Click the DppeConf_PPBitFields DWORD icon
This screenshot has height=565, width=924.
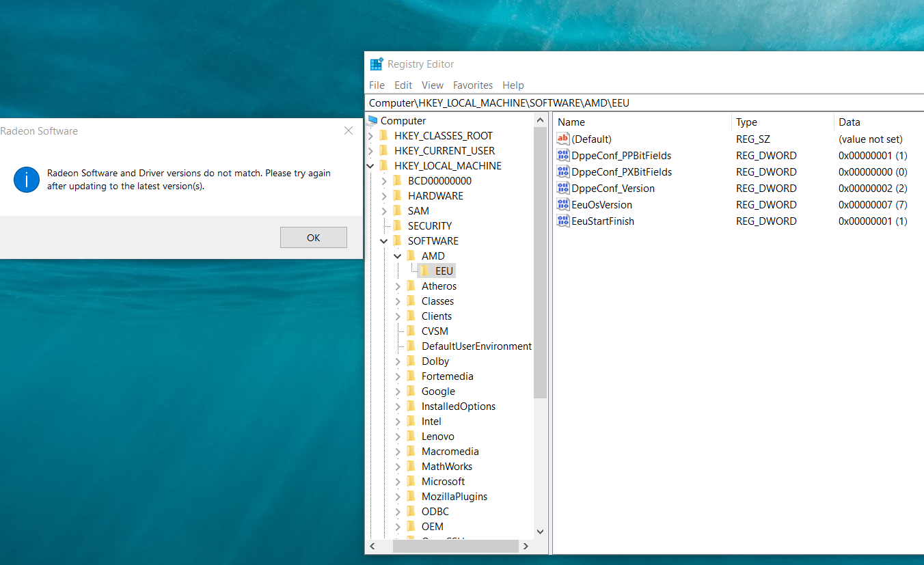(563, 155)
